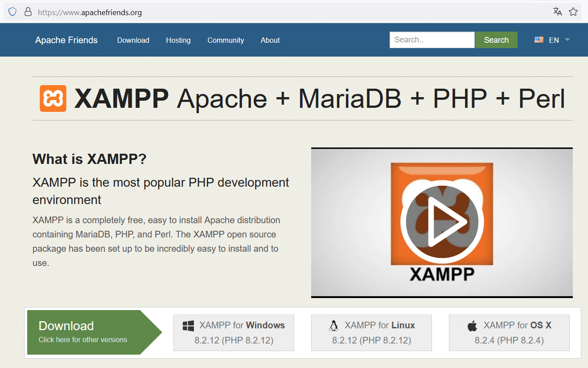Image resolution: width=588 pixels, height=368 pixels.
Task: Click the shield tracking protection icon
Action: pos(12,12)
